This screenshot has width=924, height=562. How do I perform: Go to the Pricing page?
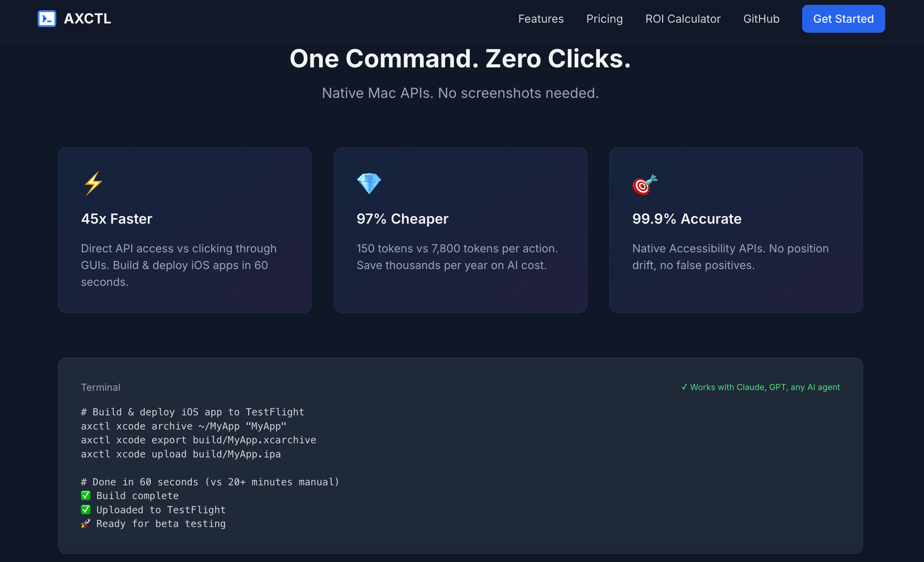[x=604, y=19]
